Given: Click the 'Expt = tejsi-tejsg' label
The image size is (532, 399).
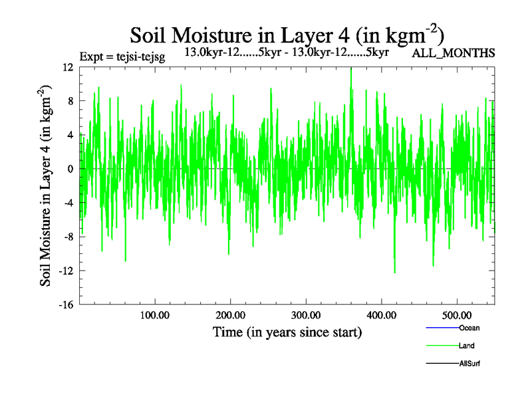Looking at the screenshot, I should coord(122,56).
